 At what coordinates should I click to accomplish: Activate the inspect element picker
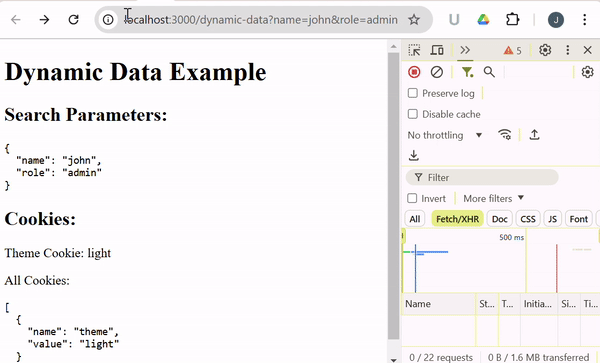pos(414,50)
